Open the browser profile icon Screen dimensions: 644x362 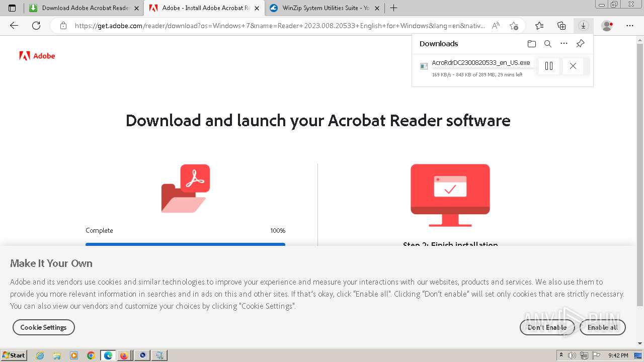607,26
